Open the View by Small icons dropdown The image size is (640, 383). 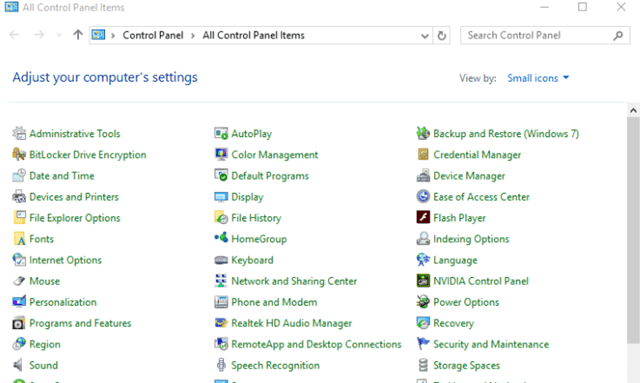pos(538,78)
